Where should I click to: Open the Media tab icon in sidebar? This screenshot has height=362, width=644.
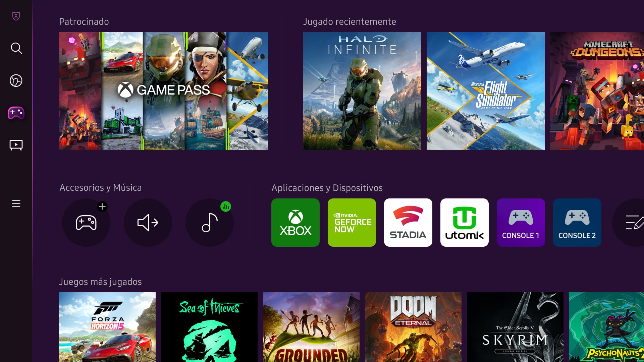point(16,145)
